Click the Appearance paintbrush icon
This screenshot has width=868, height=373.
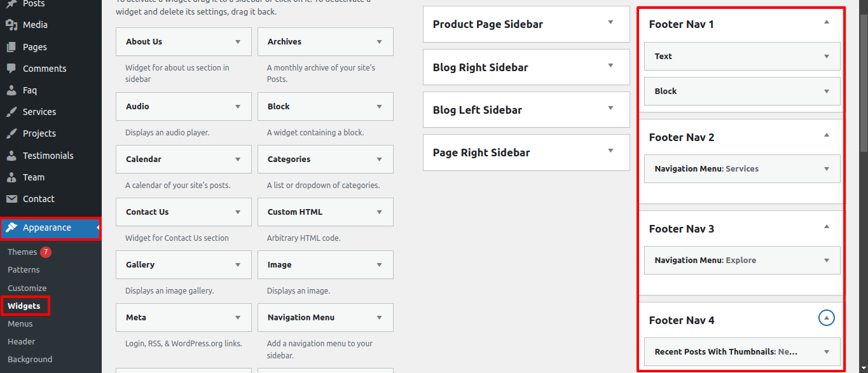click(11, 227)
